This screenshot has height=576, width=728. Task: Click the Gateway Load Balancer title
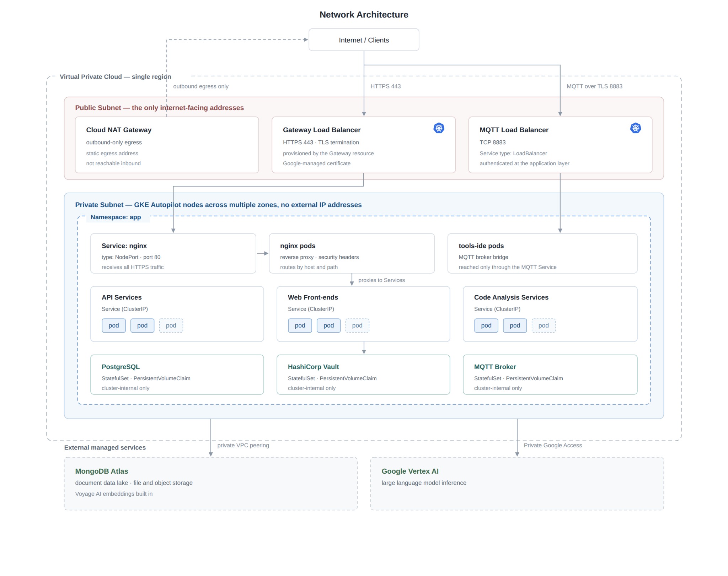[x=321, y=130]
